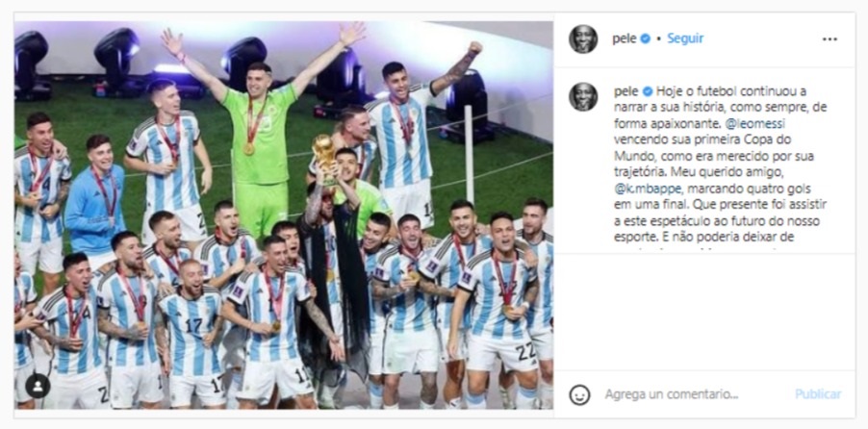
Task: Click the World Cup celebration photo
Action: tap(284, 215)
